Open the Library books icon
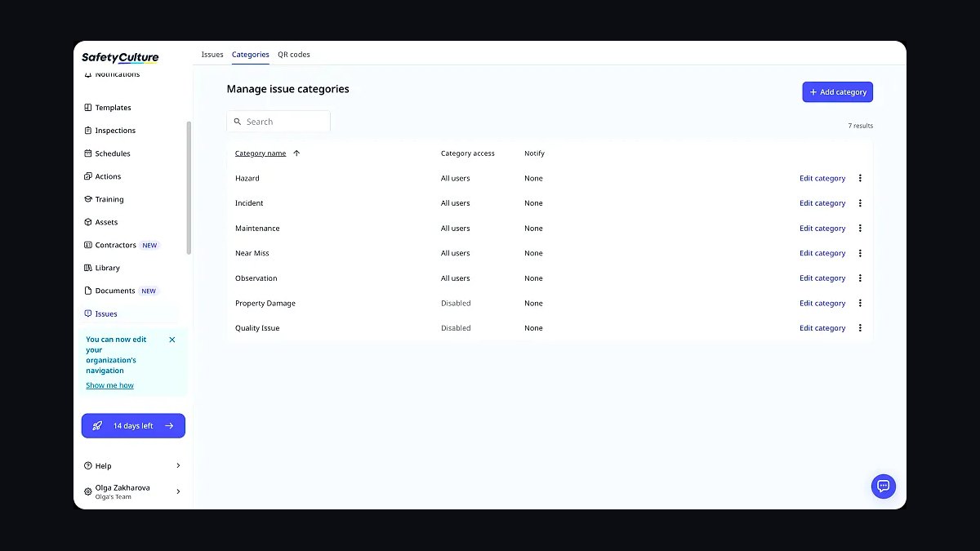Screen dimensions: 980x551 point(88,268)
